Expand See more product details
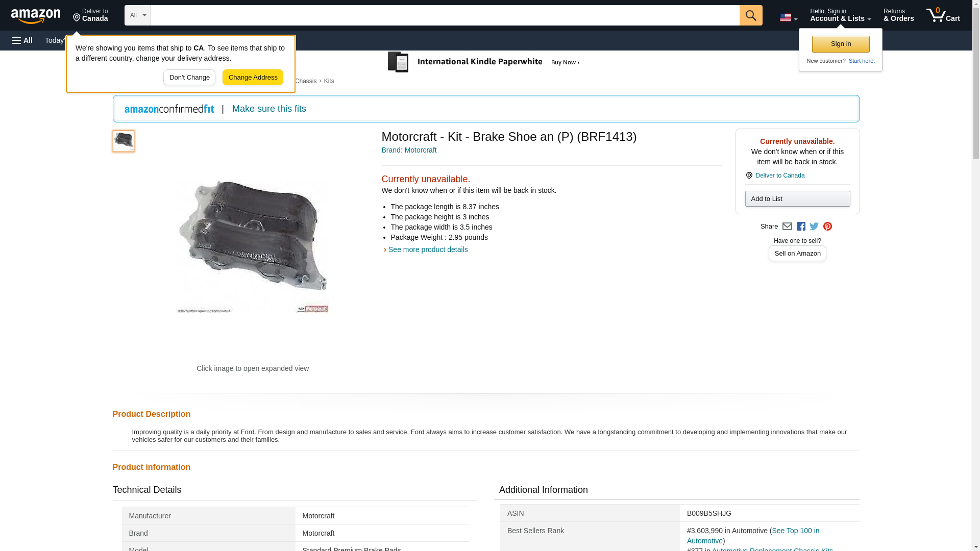Viewport: 980px width, 551px height. (x=427, y=249)
